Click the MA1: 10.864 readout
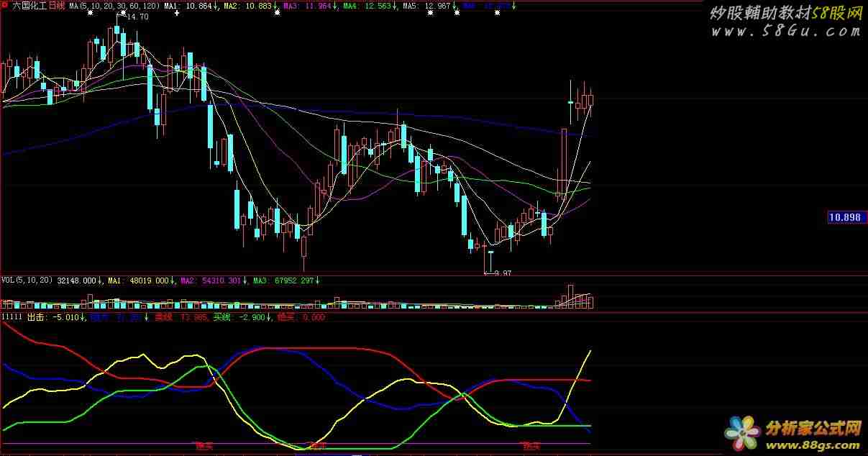Screen dimensions: 868x456 pos(188,6)
